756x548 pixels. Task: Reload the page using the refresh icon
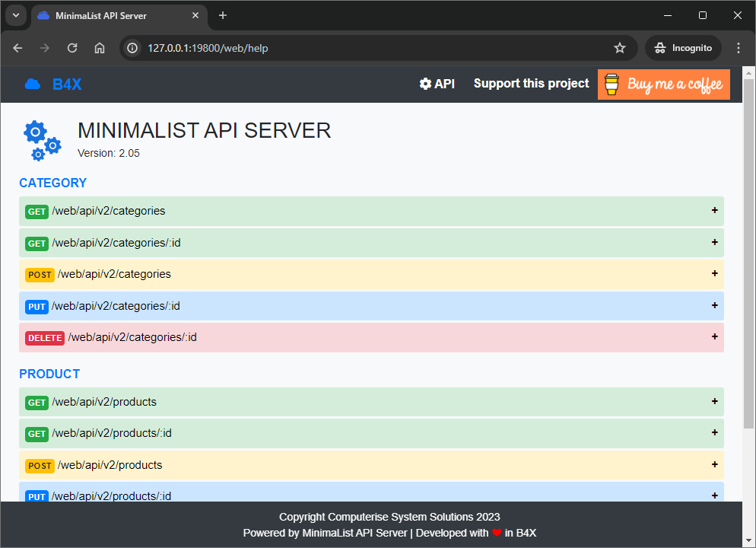pyautogui.click(x=72, y=48)
